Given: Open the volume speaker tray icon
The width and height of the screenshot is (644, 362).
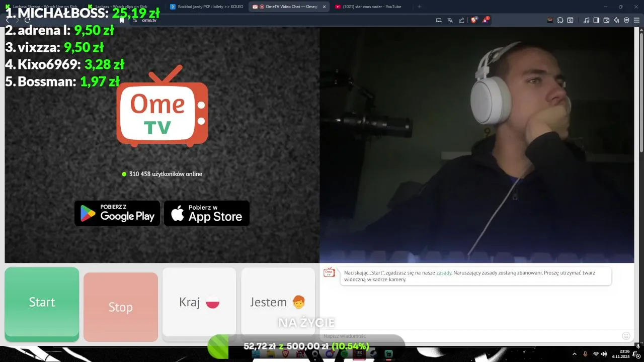Looking at the screenshot, I should (604, 354).
